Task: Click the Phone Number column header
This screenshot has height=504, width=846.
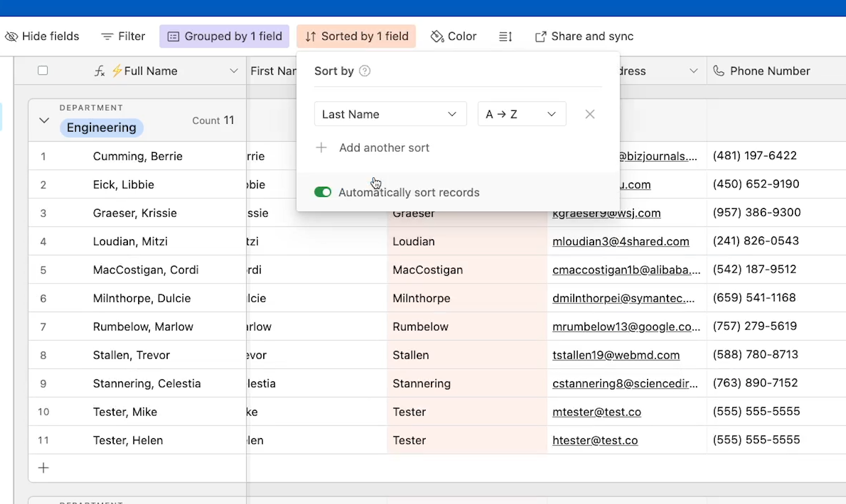Action: [x=777, y=71]
